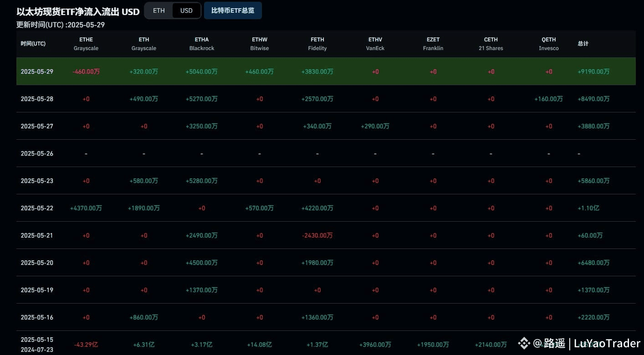The height and width of the screenshot is (355, 644).
Task: Click the +5860.00万 total for 2025-05-23
Action: 593,181
